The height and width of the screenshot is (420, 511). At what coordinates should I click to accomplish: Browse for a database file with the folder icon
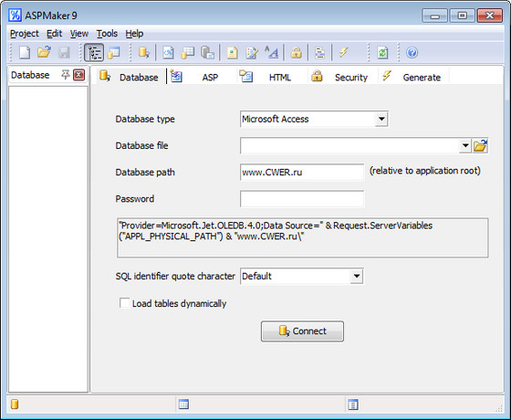(x=480, y=145)
